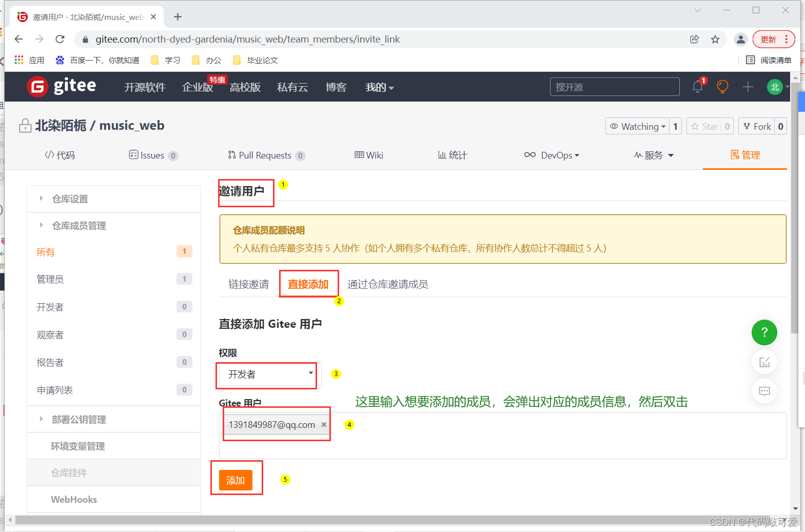Open 博客 in navbar
805x532 pixels.
point(336,87)
